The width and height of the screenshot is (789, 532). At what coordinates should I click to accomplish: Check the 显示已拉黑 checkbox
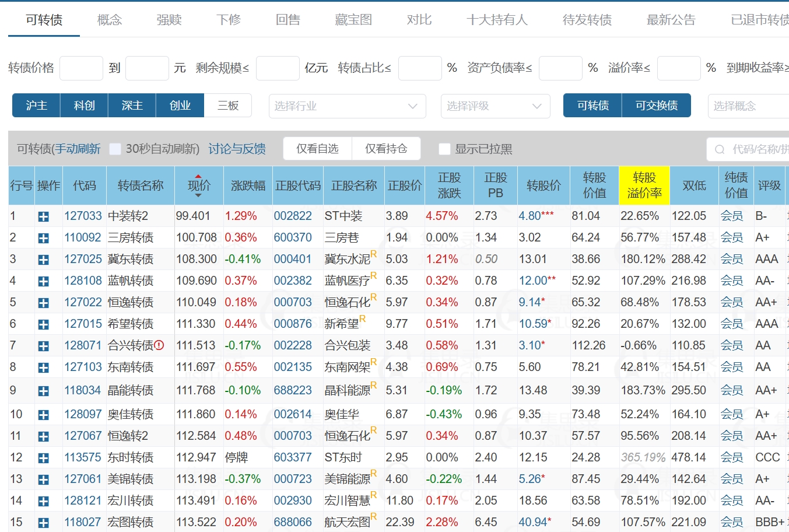(x=444, y=149)
